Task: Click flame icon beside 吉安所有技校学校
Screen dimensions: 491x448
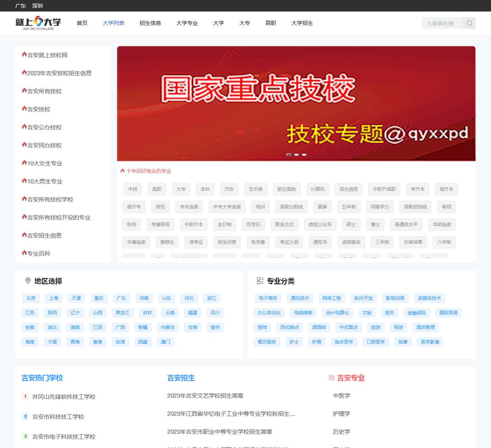Action: [24, 199]
